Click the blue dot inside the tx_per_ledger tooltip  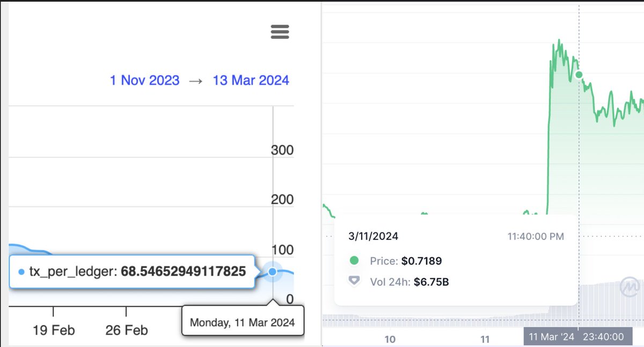[20, 272]
